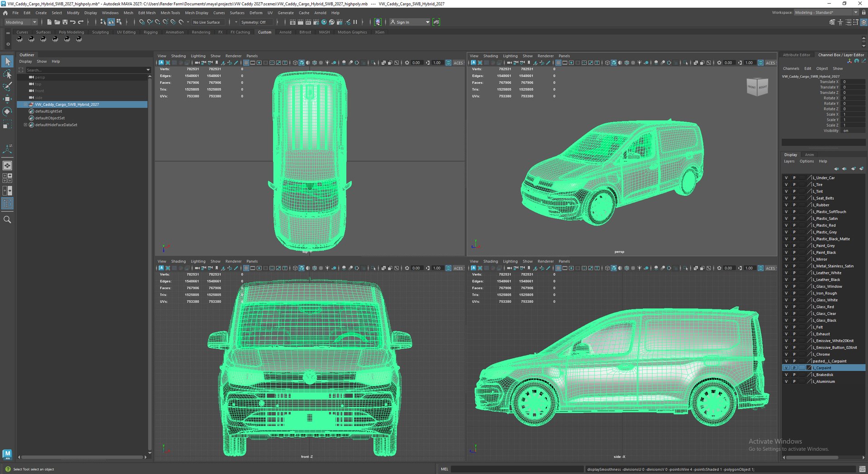Click the Translate X value field
This screenshot has height=474, width=868.
(x=853, y=82)
